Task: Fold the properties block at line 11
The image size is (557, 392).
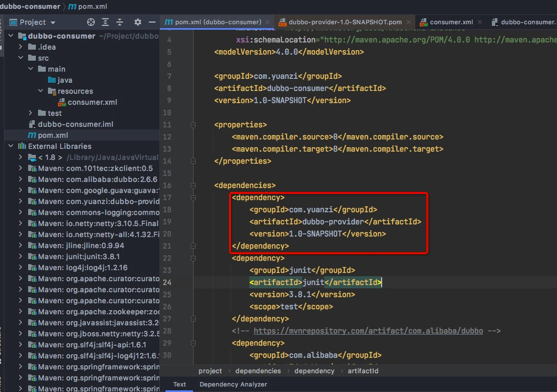Action: tap(193, 125)
